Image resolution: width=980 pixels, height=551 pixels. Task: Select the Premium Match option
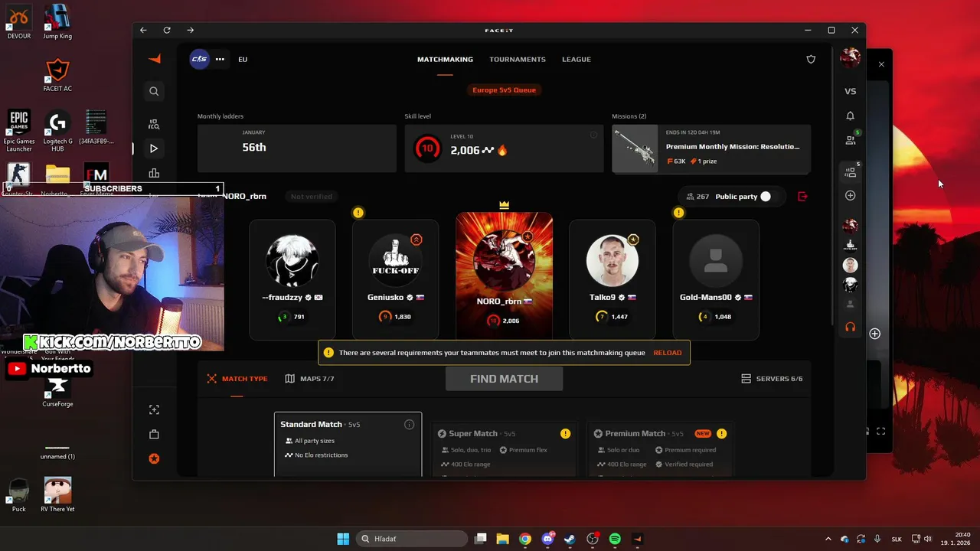tap(660, 448)
